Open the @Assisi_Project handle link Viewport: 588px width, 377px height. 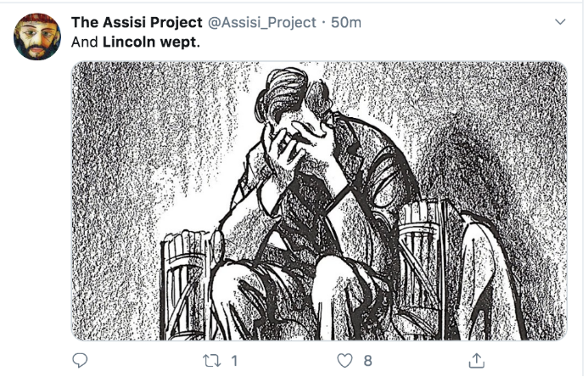pos(261,23)
